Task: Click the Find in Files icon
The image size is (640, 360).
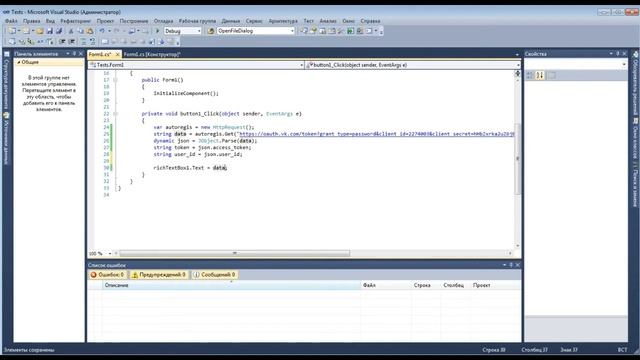Action: 211,31
